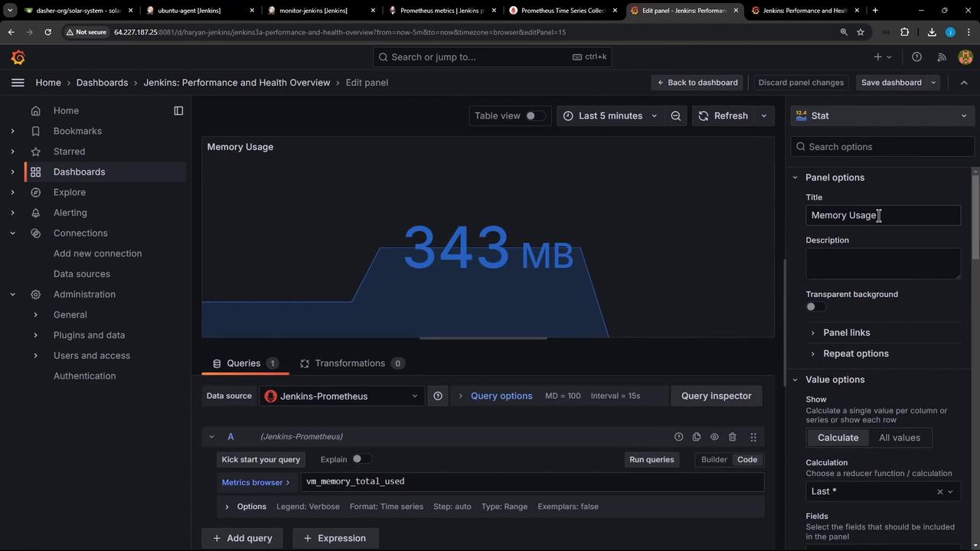Click the drag handle of query A
This screenshot has height=551, width=980.
click(753, 437)
